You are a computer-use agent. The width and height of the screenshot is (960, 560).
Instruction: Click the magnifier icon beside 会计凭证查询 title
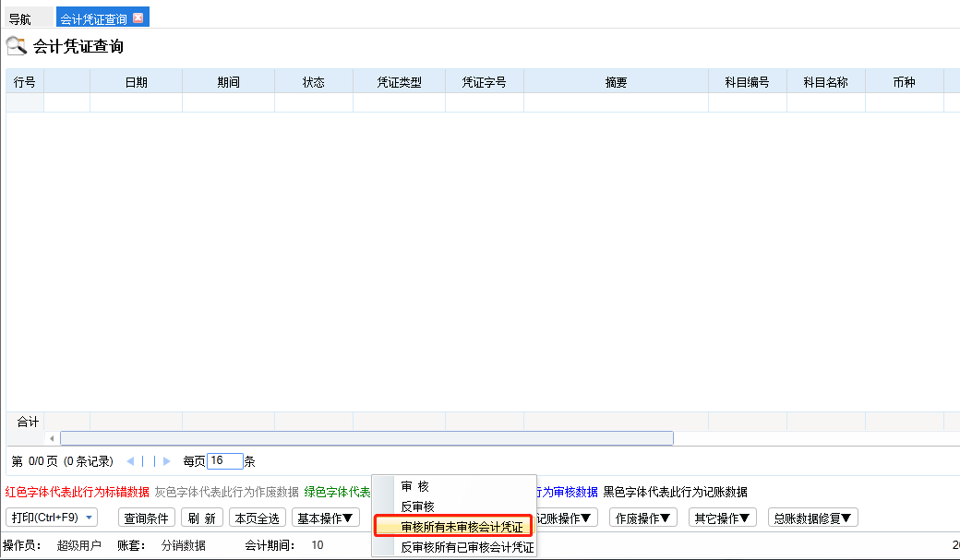(x=17, y=46)
